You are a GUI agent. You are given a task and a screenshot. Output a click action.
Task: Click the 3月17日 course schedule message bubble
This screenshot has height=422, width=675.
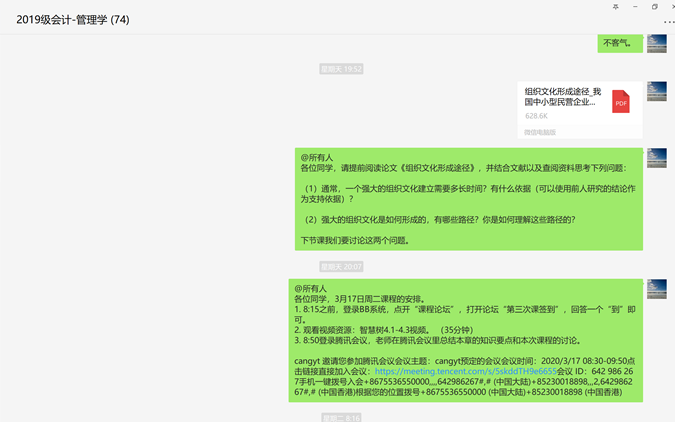(465, 340)
